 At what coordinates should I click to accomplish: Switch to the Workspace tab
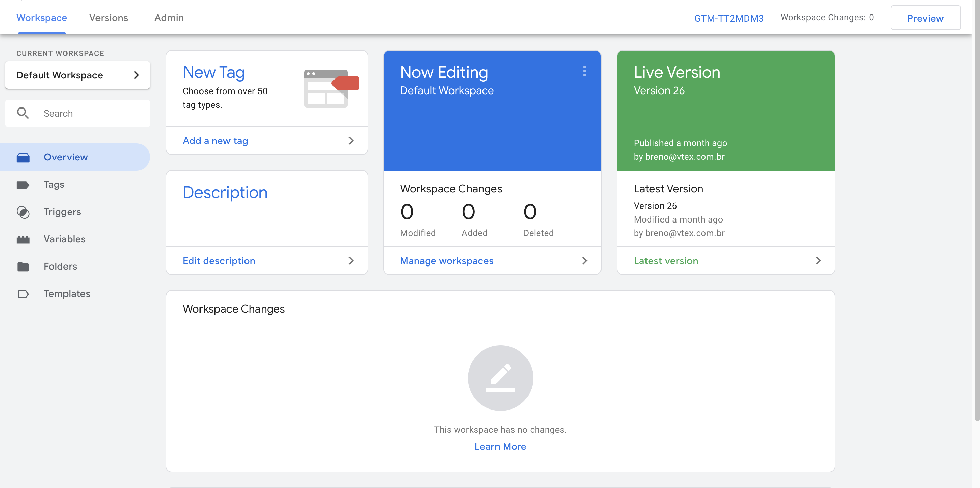click(42, 18)
